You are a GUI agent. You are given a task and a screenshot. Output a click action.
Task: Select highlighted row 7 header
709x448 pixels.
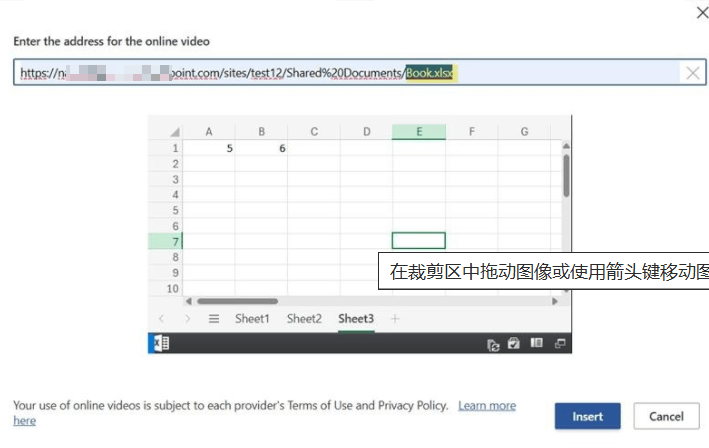[165, 242]
